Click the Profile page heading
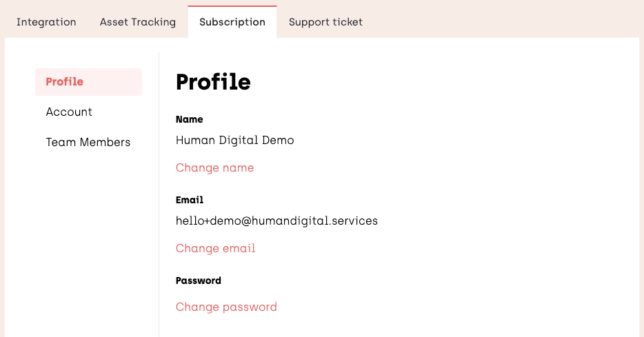644x337 pixels. click(213, 82)
